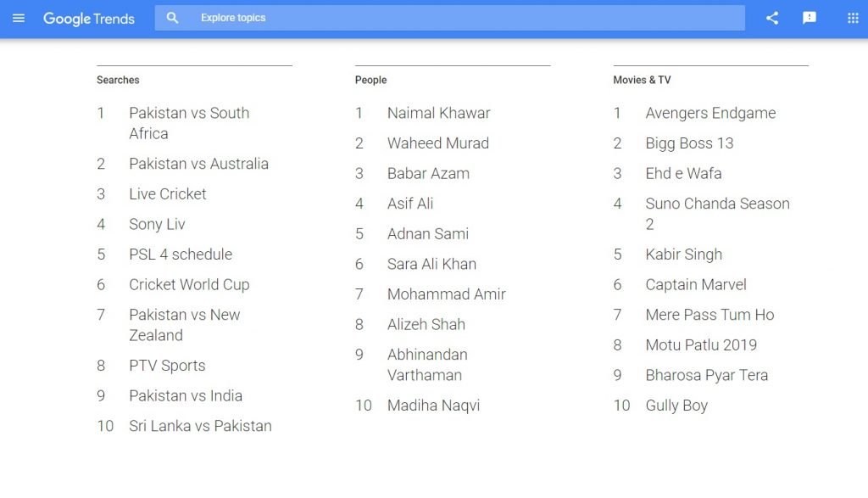The height and width of the screenshot is (498, 868).
Task: Click the Google Trends logo
Action: (x=89, y=19)
